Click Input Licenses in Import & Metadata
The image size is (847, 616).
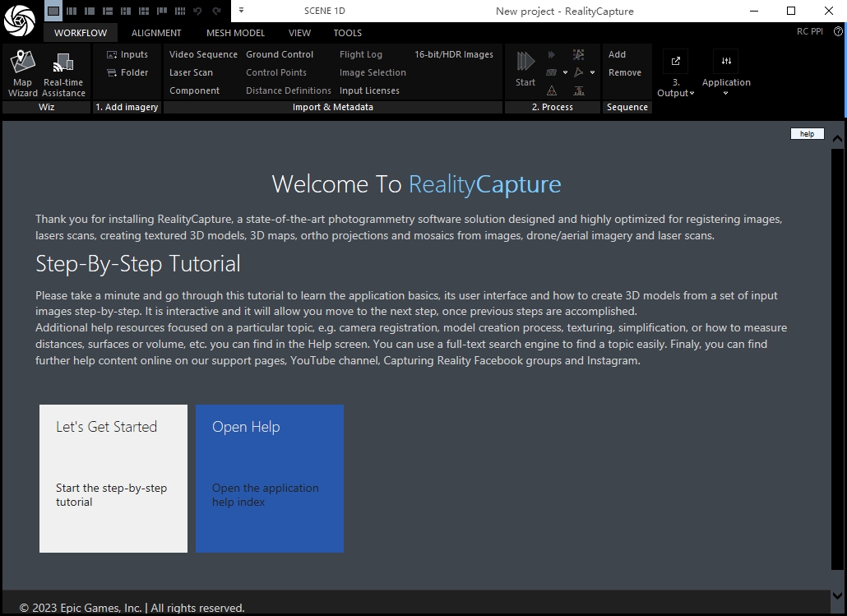[369, 90]
